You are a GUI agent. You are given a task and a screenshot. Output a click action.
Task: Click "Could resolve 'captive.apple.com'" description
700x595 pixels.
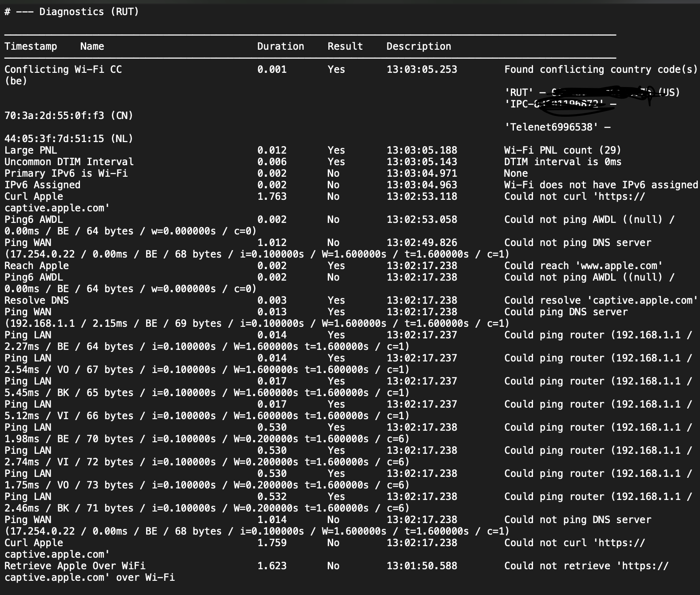[x=601, y=300]
